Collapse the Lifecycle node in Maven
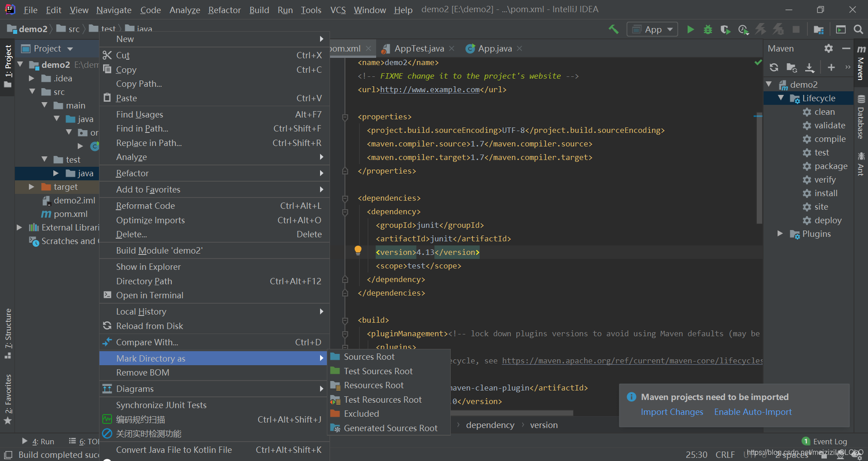868x461 pixels. click(781, 98)
